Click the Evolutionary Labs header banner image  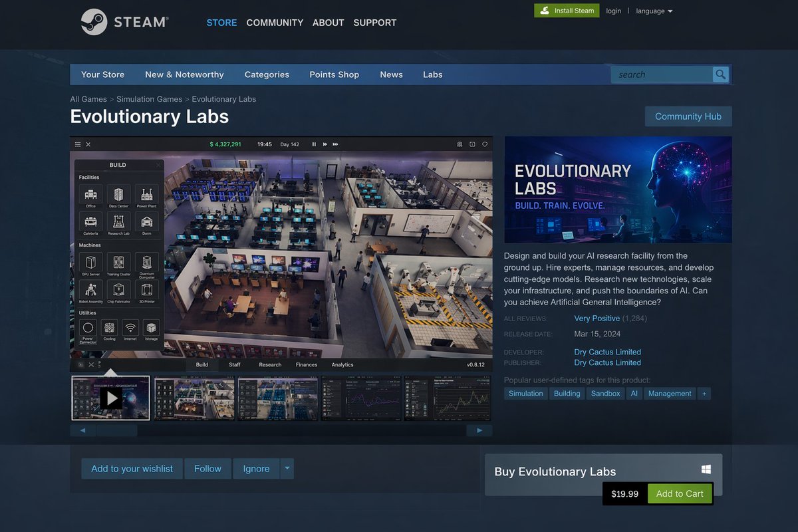[618, 190]
